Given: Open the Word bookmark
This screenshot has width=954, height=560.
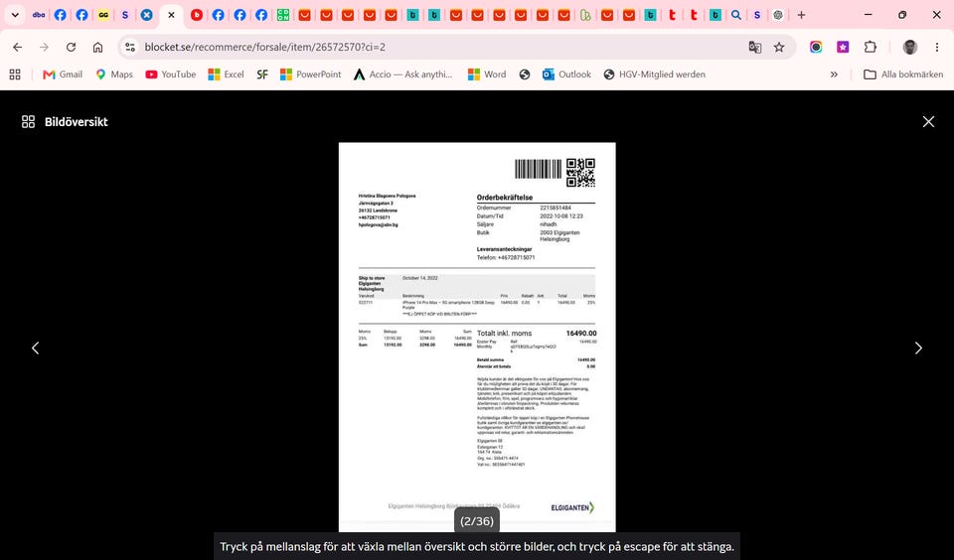Looking at the screenshot, I should (487, 74).
